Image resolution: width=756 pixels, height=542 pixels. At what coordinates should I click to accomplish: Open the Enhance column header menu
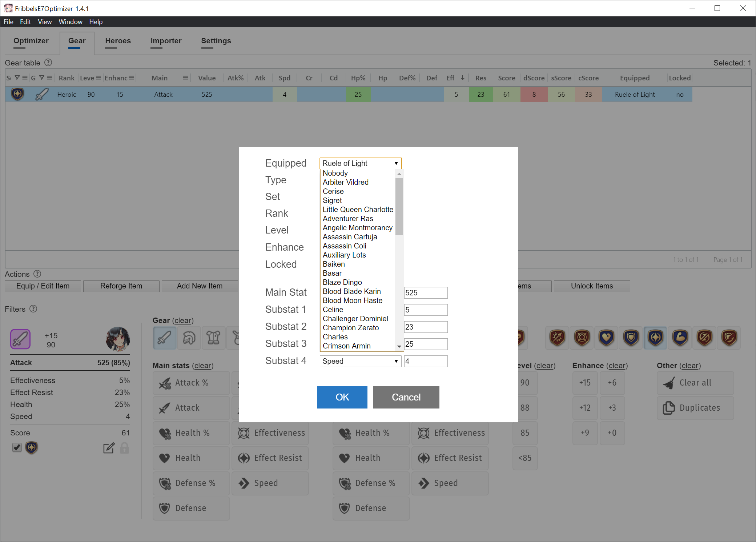tap(131, 78)
